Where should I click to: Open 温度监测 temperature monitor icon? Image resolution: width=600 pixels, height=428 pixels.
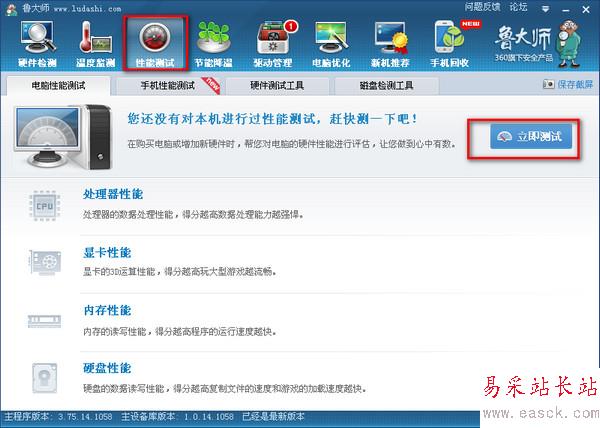[x=96, y=44]
